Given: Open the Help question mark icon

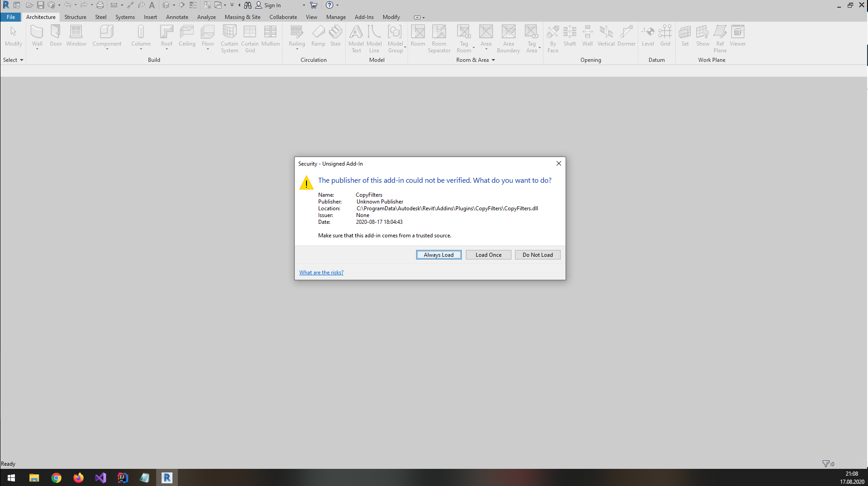Looking at the screenshot, I should point(330,5).
